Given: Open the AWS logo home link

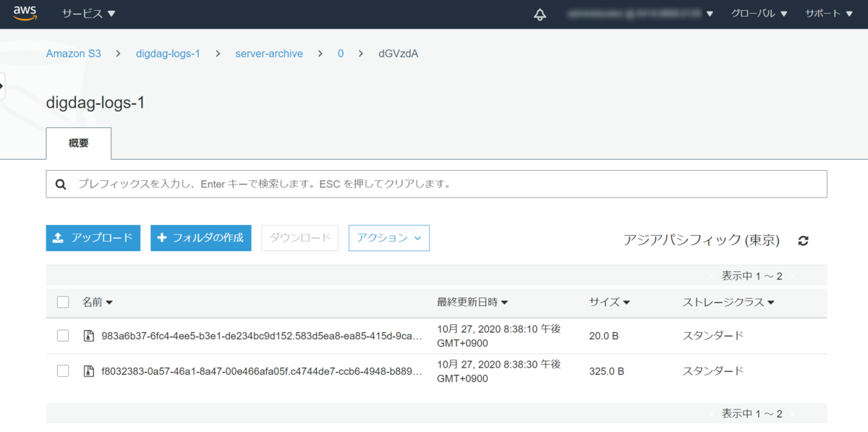Looking at the screenshot, I should click(x=25, y=14).
